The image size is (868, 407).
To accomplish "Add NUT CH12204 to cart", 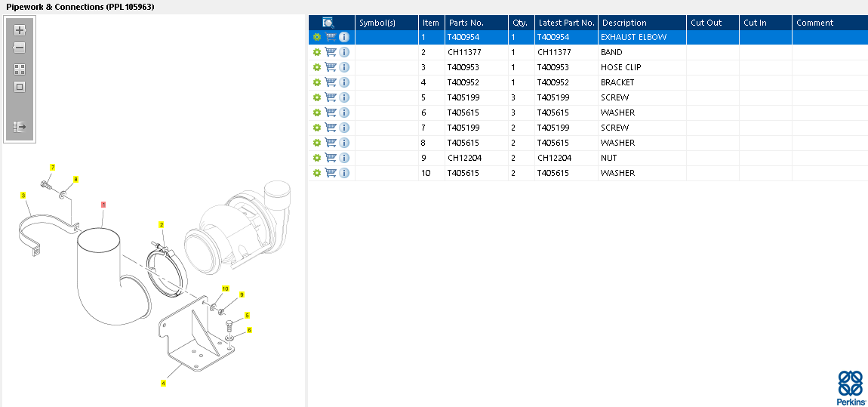I will pyautogui.click(x=331, y=158).
